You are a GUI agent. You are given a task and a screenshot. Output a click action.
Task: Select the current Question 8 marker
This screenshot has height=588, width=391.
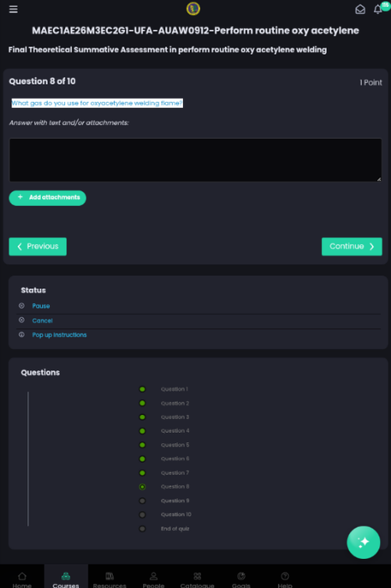pos(142,487)
